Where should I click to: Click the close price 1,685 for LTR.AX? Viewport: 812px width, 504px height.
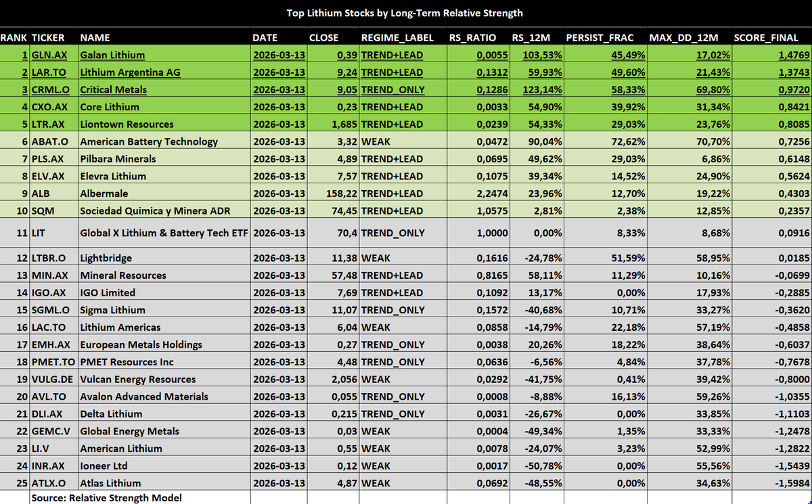344,124
